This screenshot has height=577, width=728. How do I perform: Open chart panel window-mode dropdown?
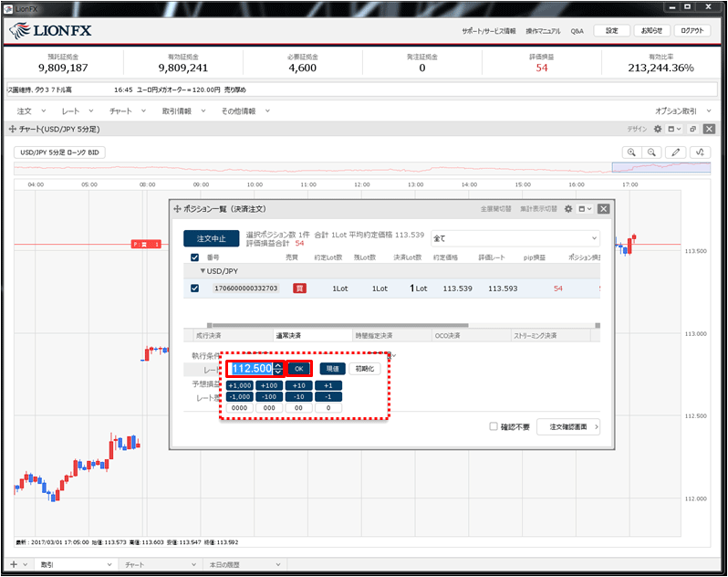(x=674, y=129)
